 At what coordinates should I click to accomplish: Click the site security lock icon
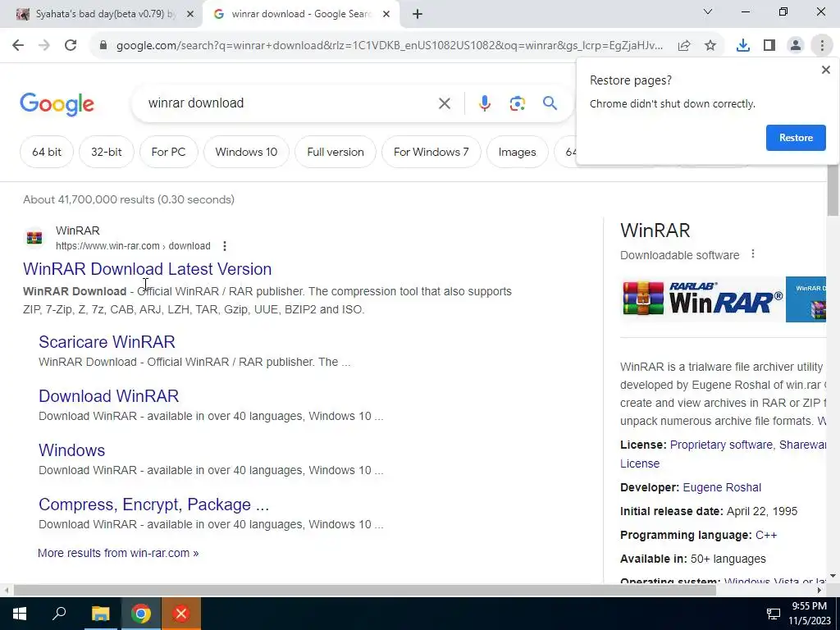coord(103,46)
